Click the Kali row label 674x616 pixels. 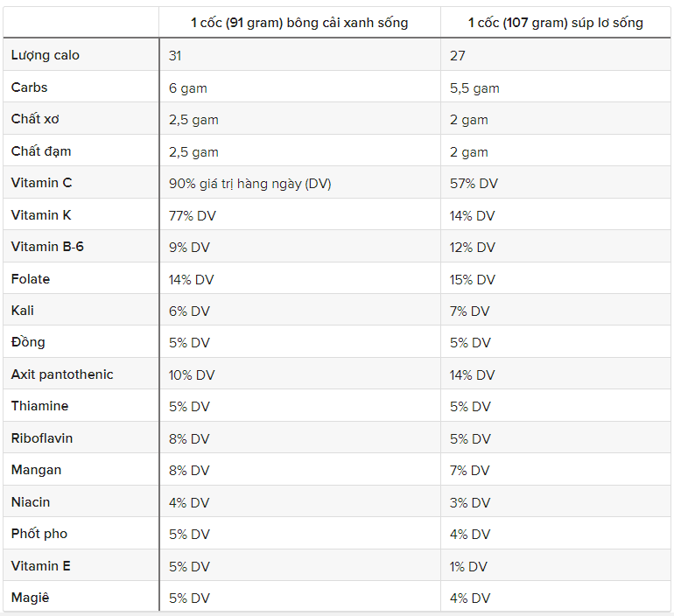click(23, 310)
